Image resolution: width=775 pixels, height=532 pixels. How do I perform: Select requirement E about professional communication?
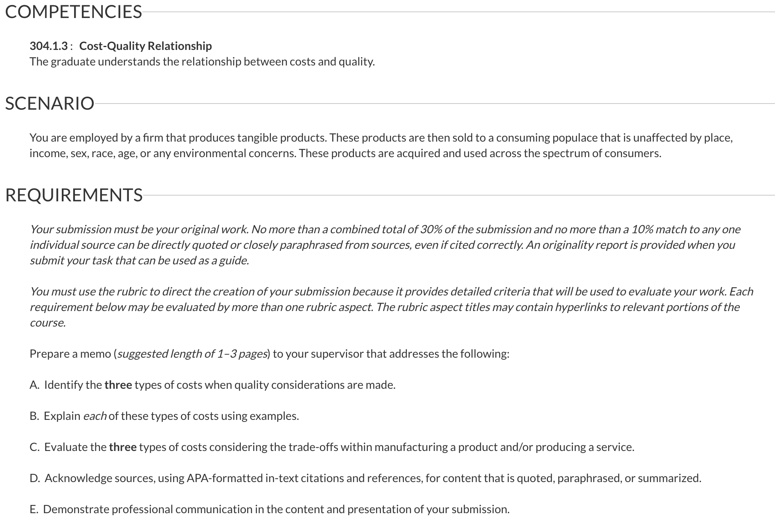pos(270,509)
